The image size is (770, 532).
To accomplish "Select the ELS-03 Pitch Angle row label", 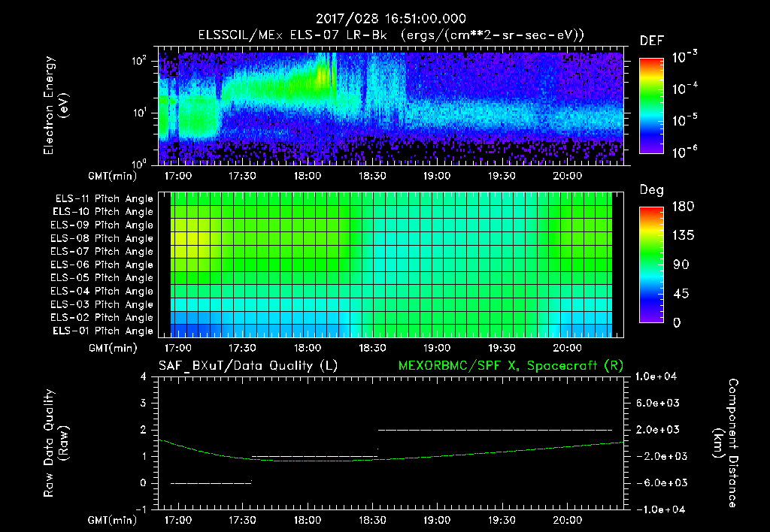I will click(x=102, y=305).
